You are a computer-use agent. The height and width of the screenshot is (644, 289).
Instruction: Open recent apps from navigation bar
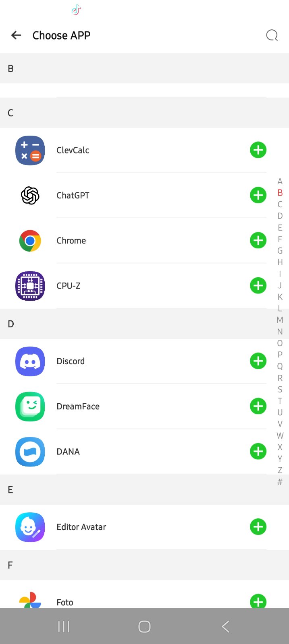coord(64,626)
